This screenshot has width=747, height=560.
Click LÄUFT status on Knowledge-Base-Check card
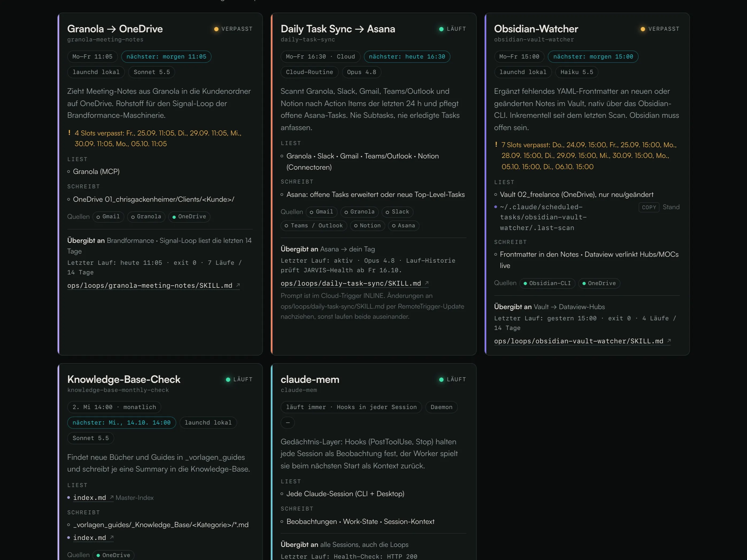[239, 379]
